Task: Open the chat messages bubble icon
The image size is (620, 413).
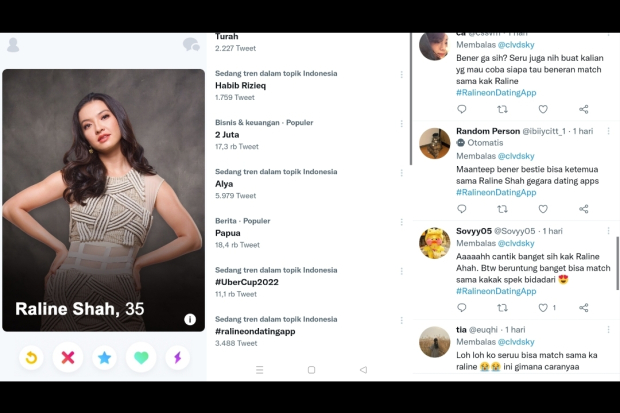Action: 191,45
